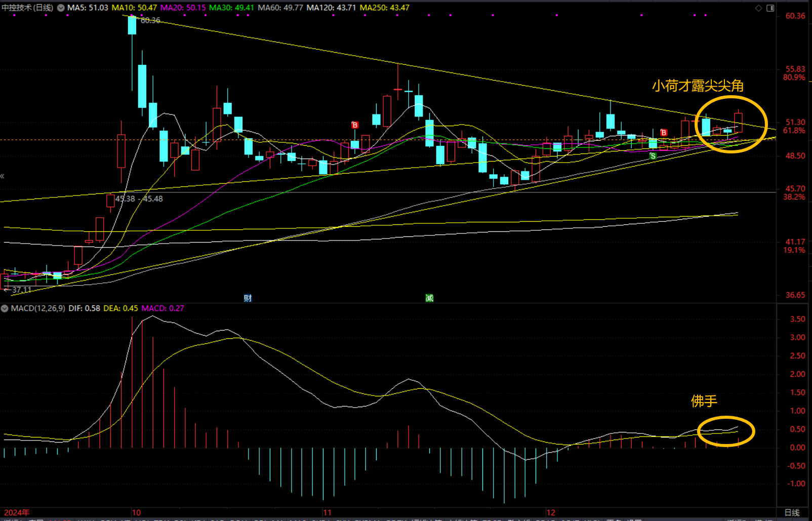812x521 pixels.
Task: Select the 佛手 annotation in MACD panel
Action: coord(704,401)
